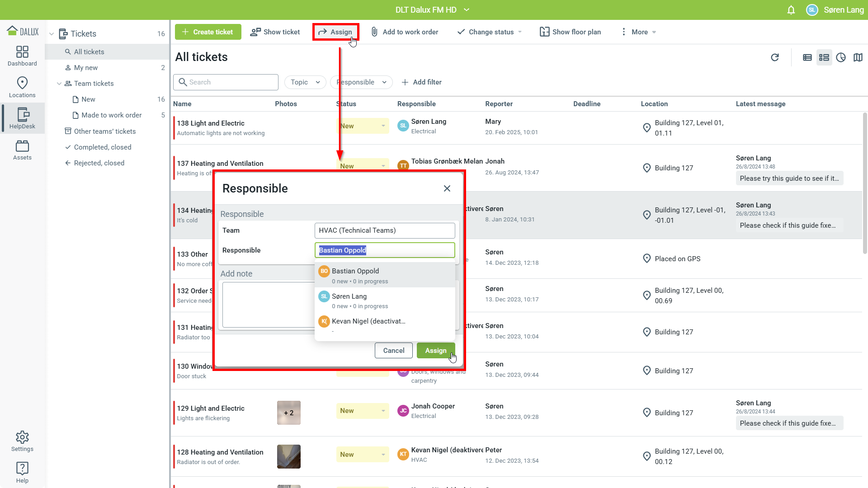The image size is (868, 488).
Task: Open My new tickets list
Action: coord(86,68)
